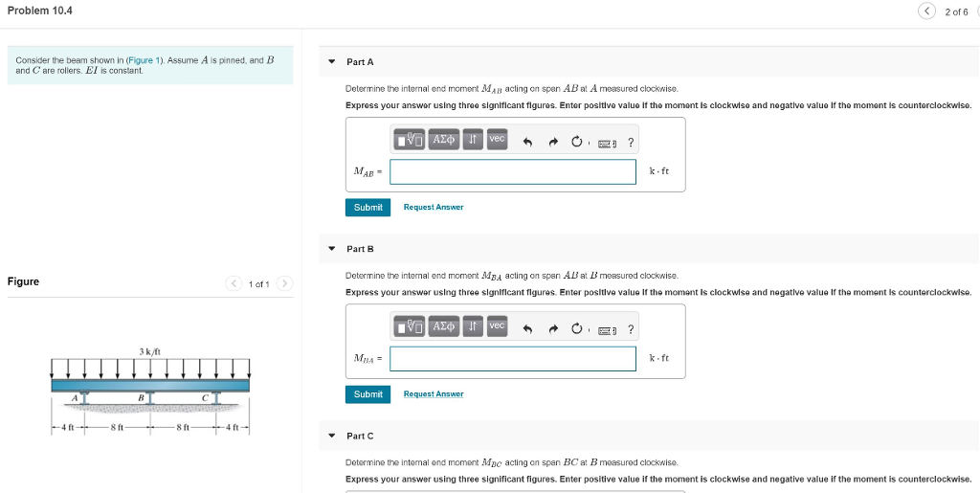This screenshot has width=980, height=493.
Task: Go to previous problem arrow near 2 of 6
Action: point(926,11)
